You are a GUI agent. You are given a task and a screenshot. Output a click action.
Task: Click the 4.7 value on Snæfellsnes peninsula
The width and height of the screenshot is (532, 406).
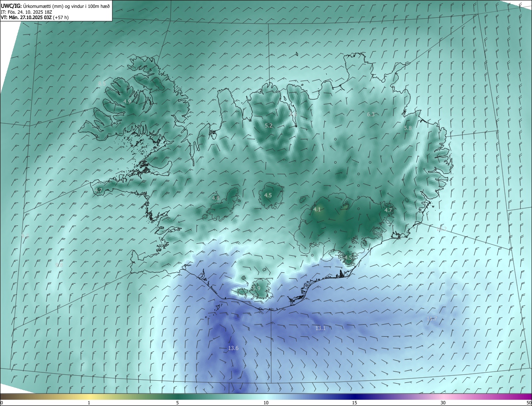99,190
